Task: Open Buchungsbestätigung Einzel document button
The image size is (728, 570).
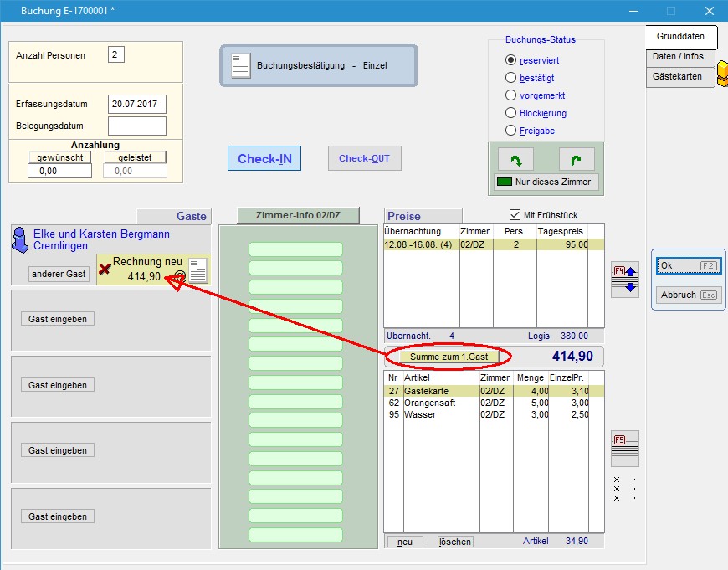Action: 318,65
